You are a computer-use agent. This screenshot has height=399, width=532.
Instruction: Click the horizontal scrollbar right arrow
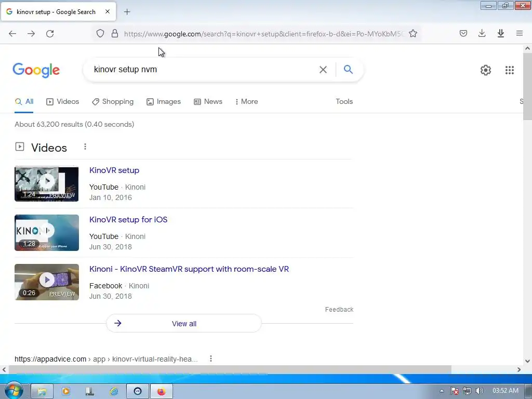pyautogui.click(x=519, y=369)
